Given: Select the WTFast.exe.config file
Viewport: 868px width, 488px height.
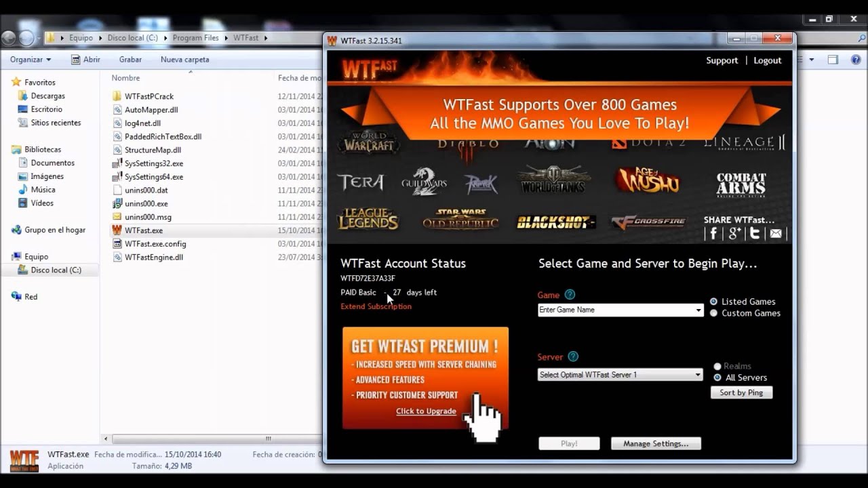Looking at the screenshot, I should [155, 244].
